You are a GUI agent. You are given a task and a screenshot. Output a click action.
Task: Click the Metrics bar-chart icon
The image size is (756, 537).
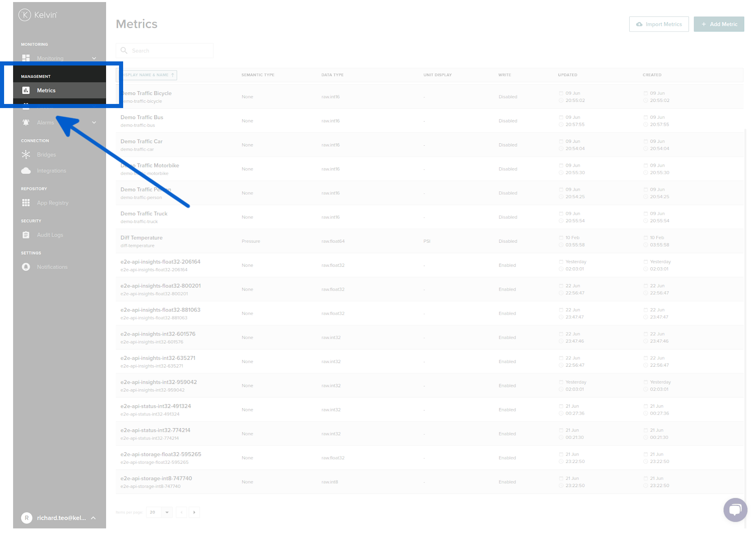[26, 90]
